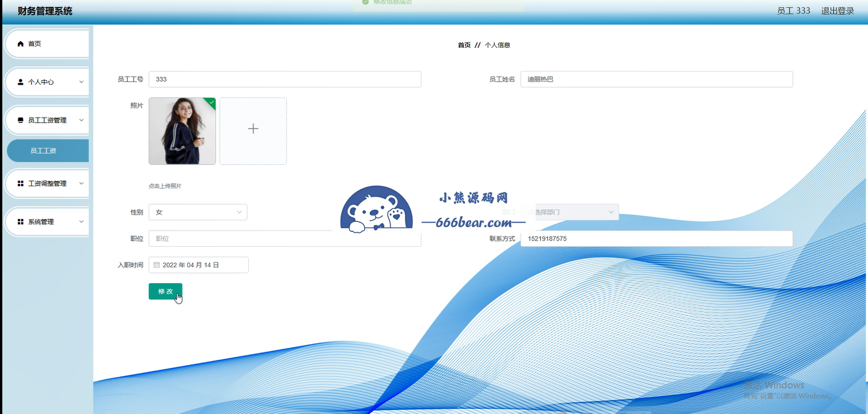Expand the 工资调整管理 menu chevron
Viewport: 868px width, 414px height.
[81, 183]
